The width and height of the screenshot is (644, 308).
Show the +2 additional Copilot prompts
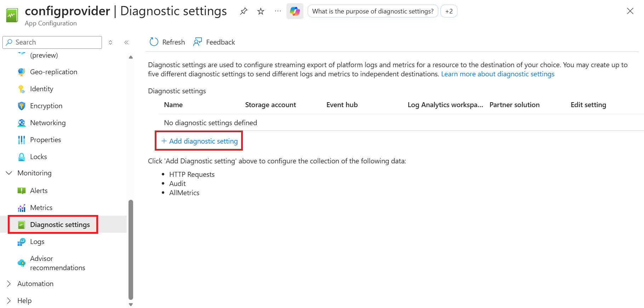coord(449,11)
